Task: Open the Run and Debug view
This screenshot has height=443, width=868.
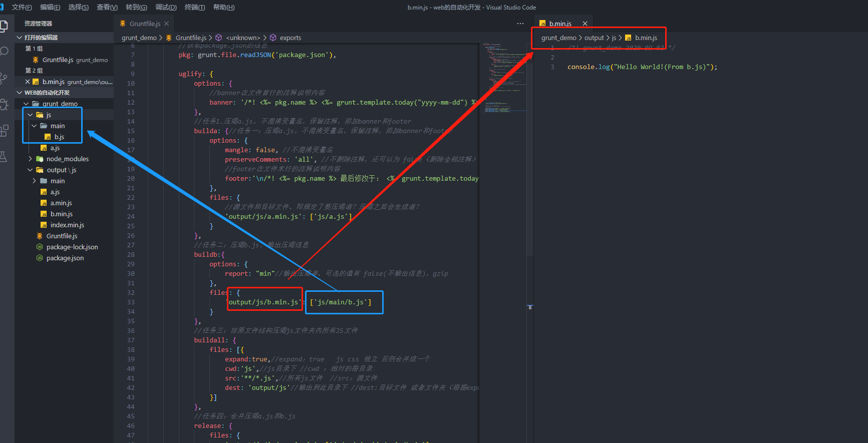Action: coord(4,104)
